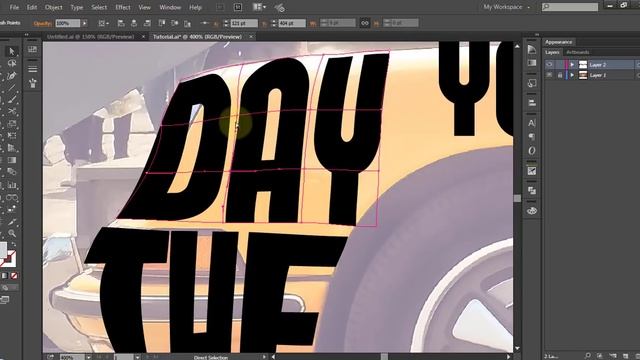Select the Paintbrush tool
Viewport: 640px width, 360px height.
click(12, 99)
